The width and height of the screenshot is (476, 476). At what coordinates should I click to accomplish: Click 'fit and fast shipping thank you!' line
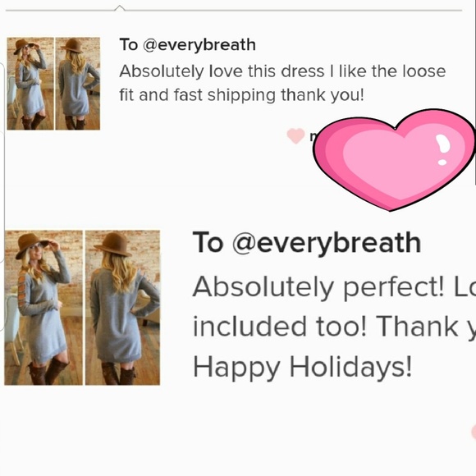pos(241,95)
